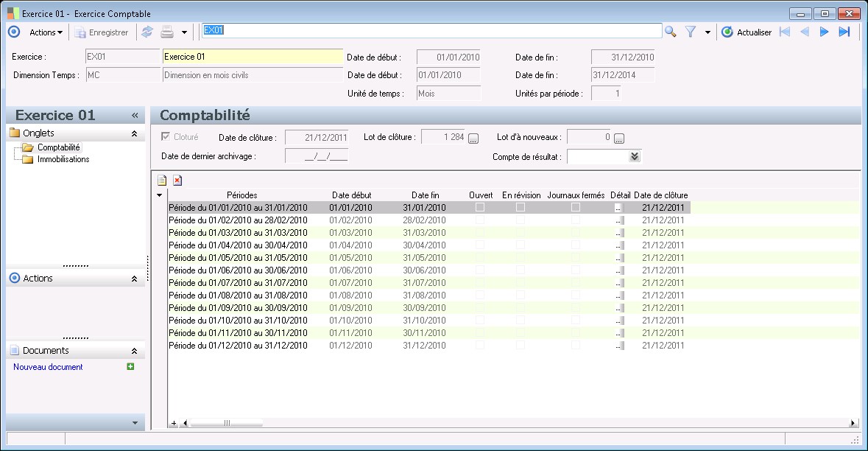Click the filter funnel icon
The width and height of the screenshot is (868, 451).
click(691, 32)
